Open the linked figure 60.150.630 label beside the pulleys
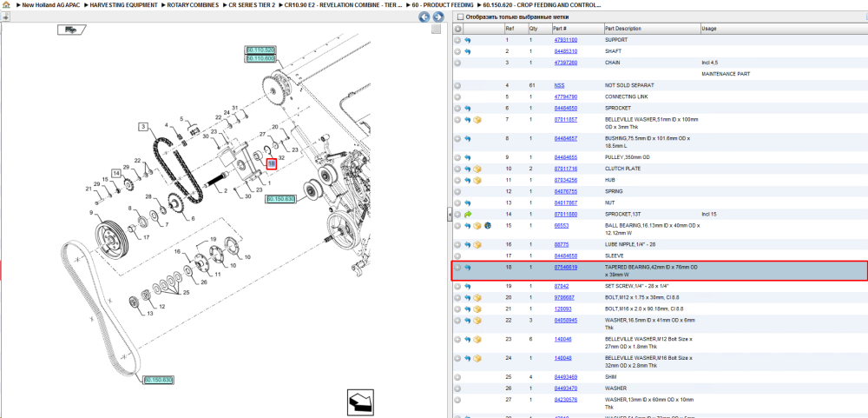 280,198
